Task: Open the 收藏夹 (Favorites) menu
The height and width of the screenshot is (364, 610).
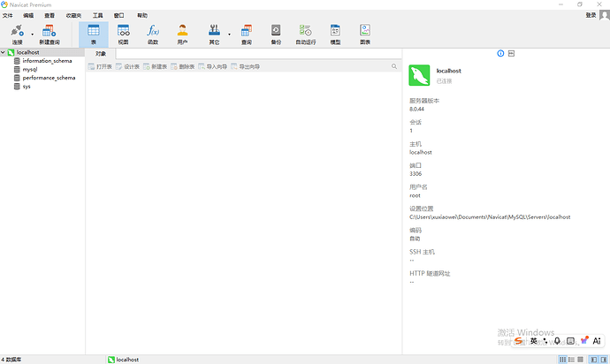Action: pyautogui.click(x=73, y=15)
